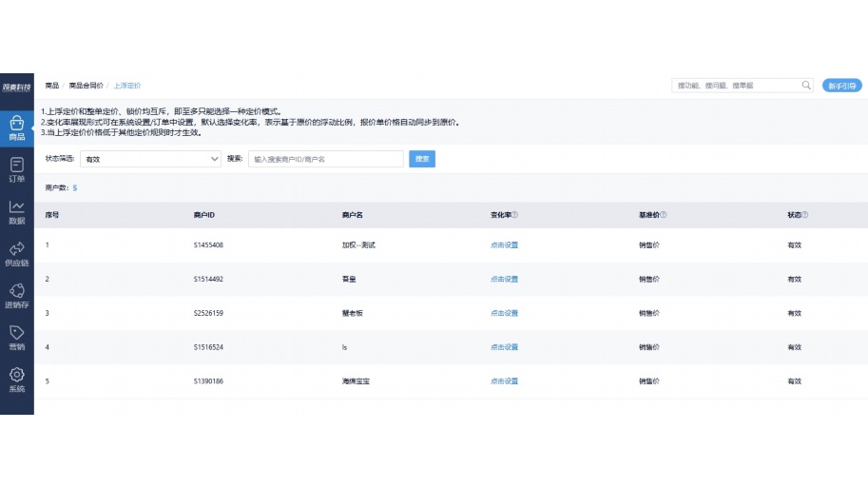Click help icon beside 状态 header

[x=805, y=215]
